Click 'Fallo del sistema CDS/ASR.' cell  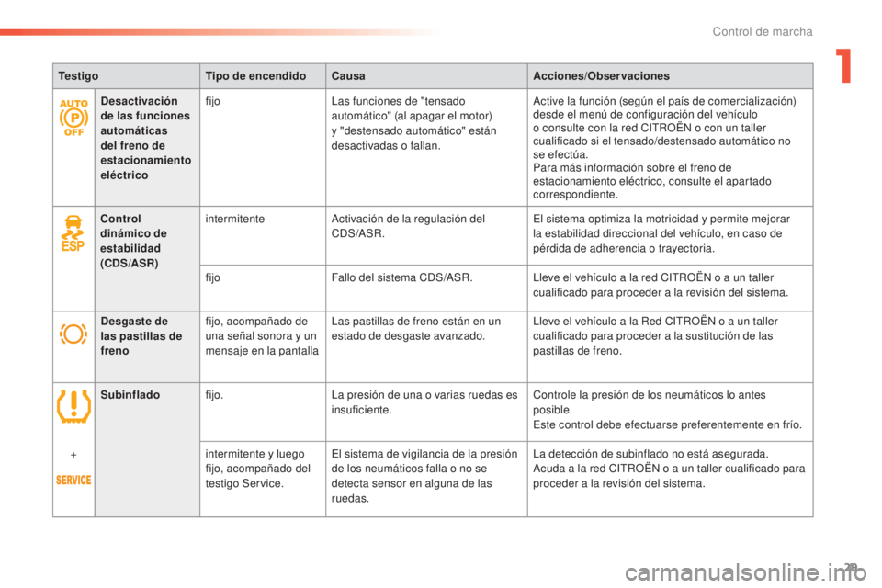(402, 277)
